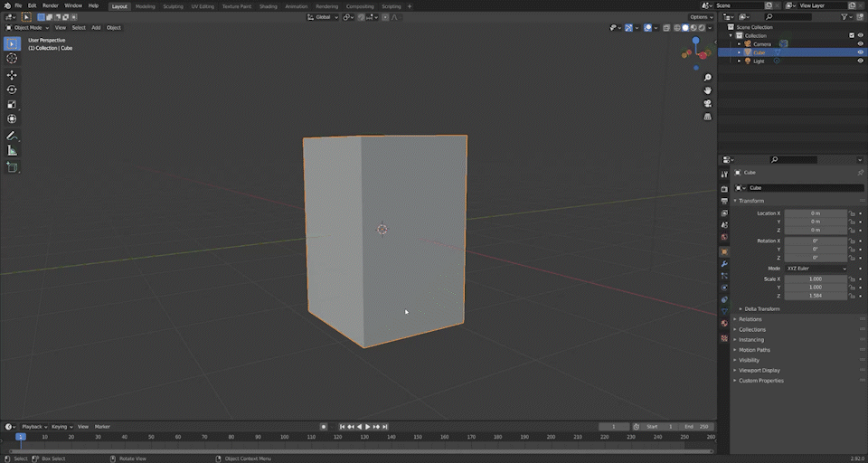Select the Scale tool
Image resolution: width=868 pixels, height=463 pixels.
(x=12, y=104)
